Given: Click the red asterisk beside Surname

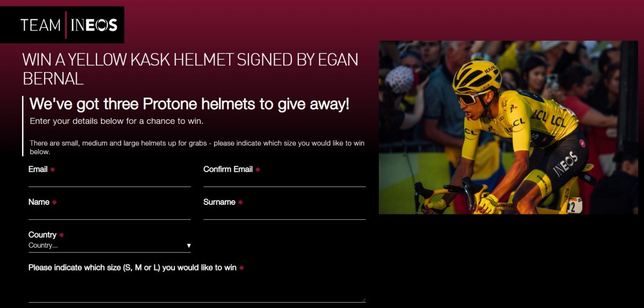Looking at the screenshot, I should (x=240, y=203).
